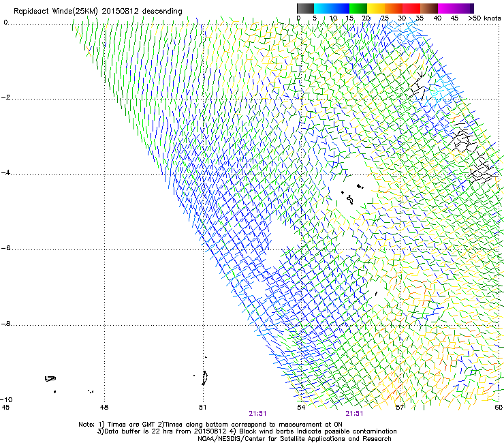Click the latitude label -6
The height and width of the screenshot is (443, 504).
(5, 247)
